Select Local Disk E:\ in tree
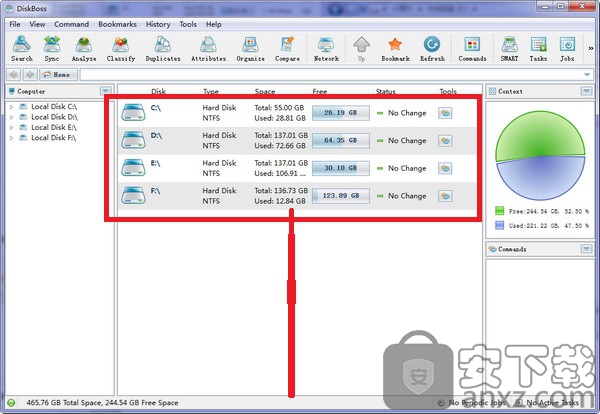This screenshot has width=600, height=414. (x=54, y=127)
